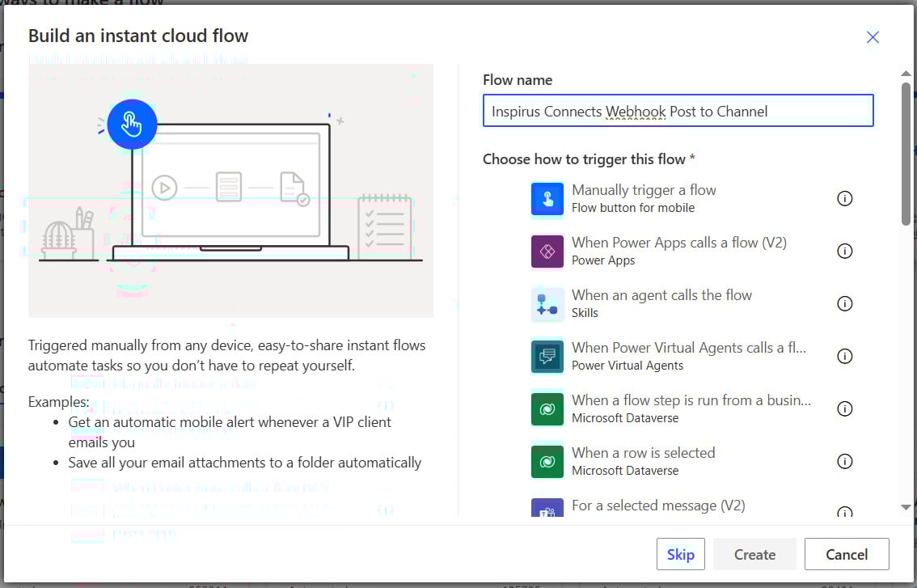Click the Power Apps trigger icon
917x588 pixels.
point(547,252)
